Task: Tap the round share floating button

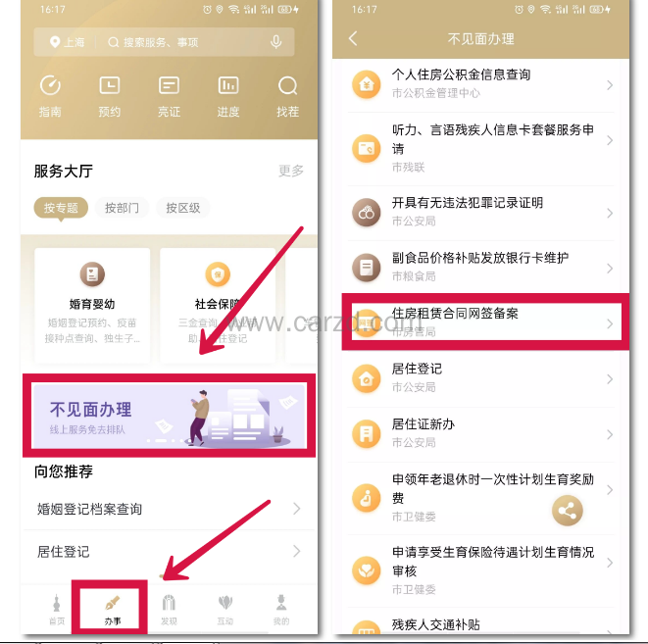Action: tap(568, 511)
